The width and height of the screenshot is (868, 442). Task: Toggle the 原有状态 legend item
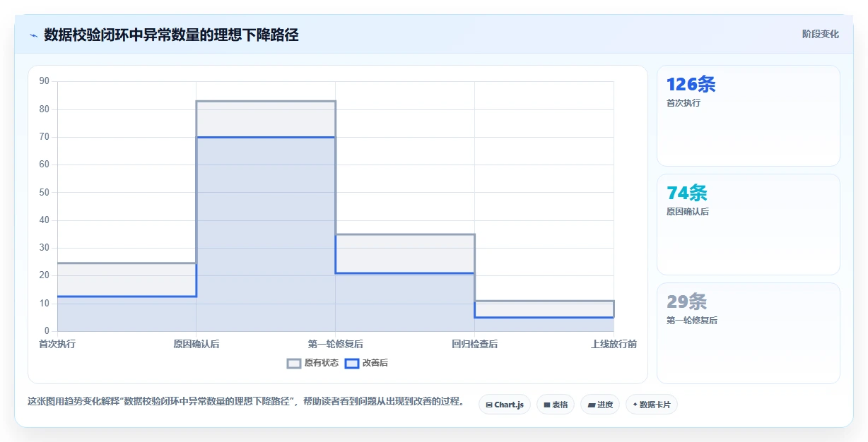pyautogui.click(x=312, y=363)
